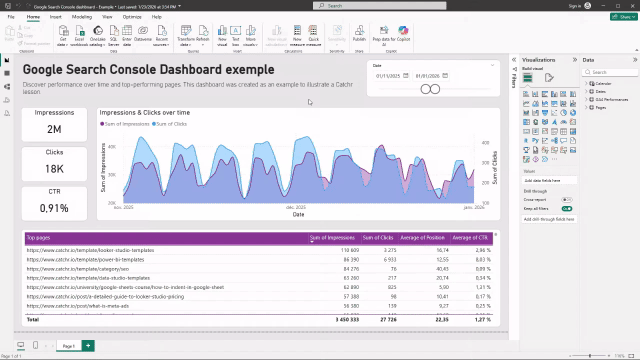Open the Insert ribbon tab
Screen dimensions: 640x360
pos(56,17)
